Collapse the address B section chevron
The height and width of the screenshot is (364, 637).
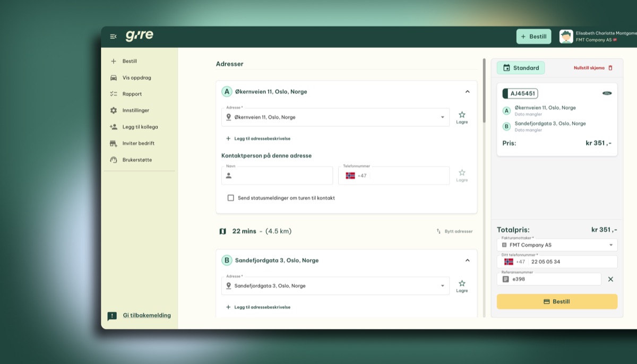(x=467, y=261)
